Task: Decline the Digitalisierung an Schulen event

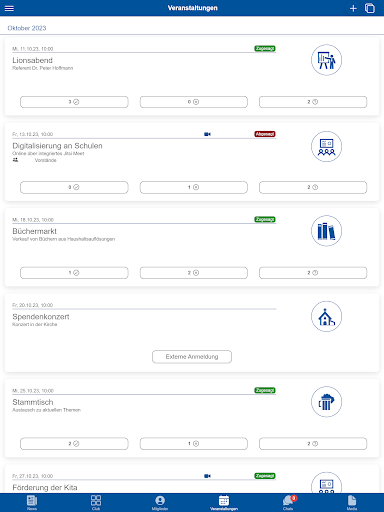Action: [x=194, y=187]
